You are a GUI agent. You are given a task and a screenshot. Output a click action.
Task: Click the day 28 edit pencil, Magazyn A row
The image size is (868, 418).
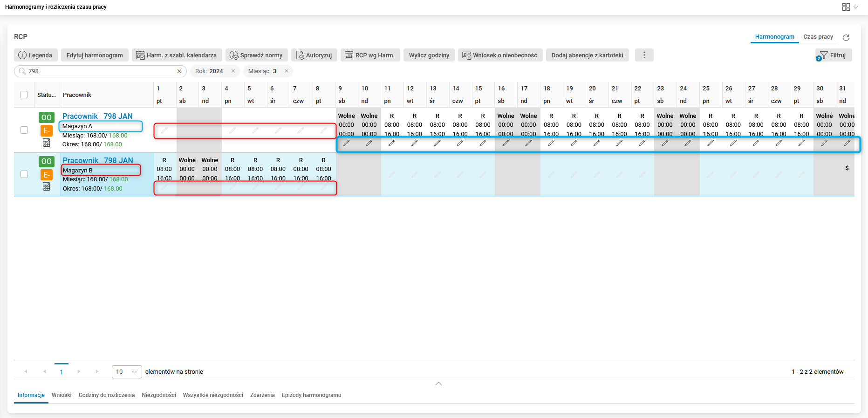click(x=779, y=144)
